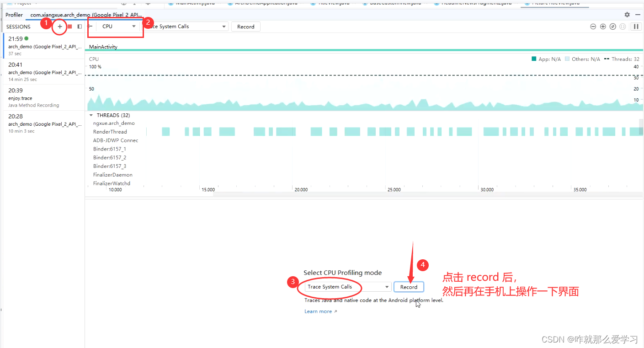Zoom in the profiler timeline
Viewport: 644px width, 348px height.
click(603, 27)
